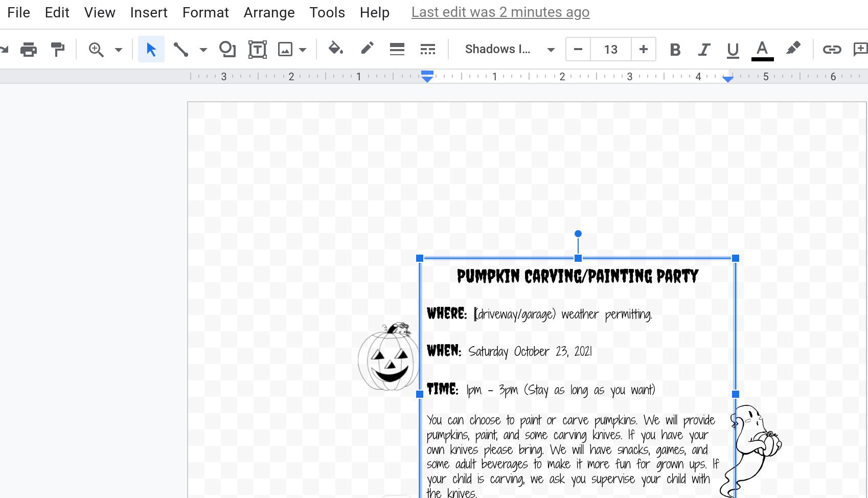
Task: Toggle Bold formatting
Action: 675,50
